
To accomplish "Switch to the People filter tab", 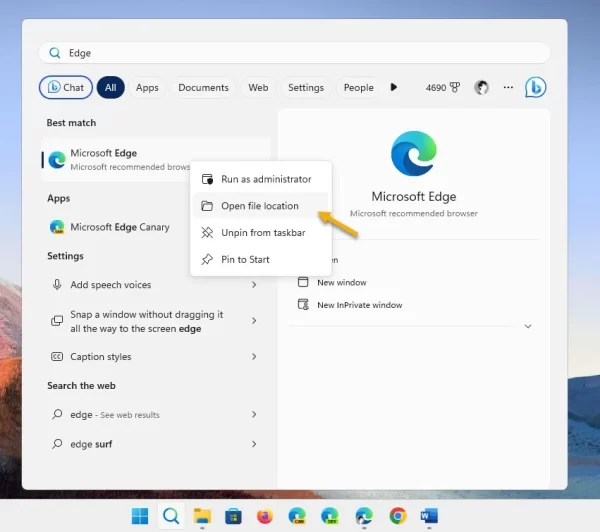I will coord(358,88).
